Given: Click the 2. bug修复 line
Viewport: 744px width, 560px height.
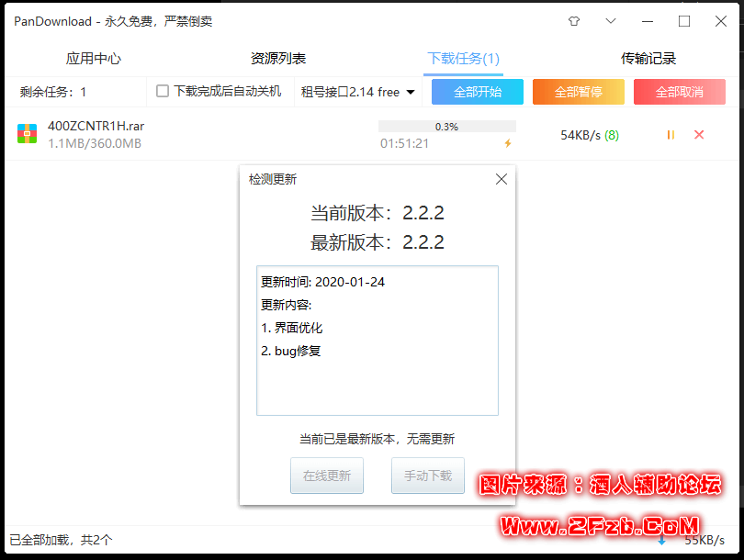Looking at the screenshot, I should pos(291,351).
